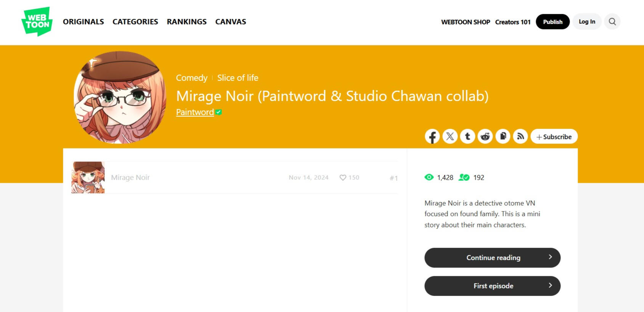This screenshot has width=644, height=312.
Task: Toggle Subscribe for this series
Action: [554, 137]
